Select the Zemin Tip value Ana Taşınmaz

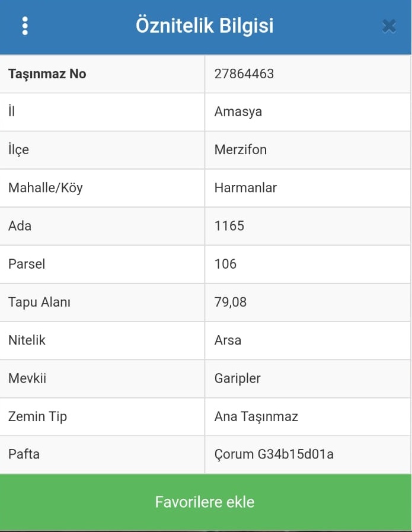tap(256, 416)
